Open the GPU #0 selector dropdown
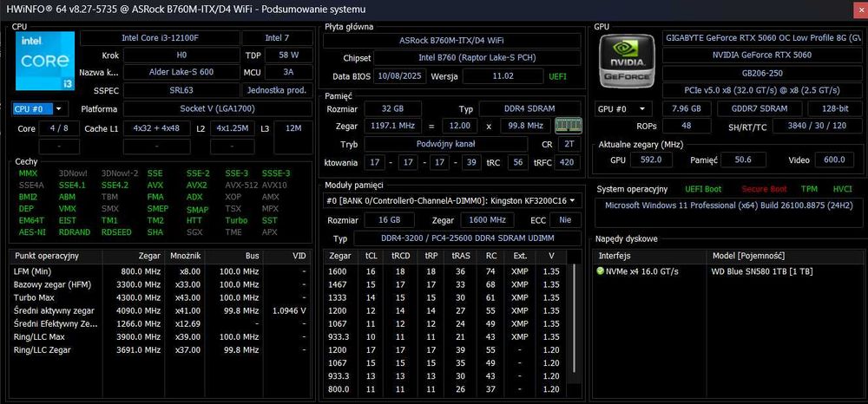 coord(622,109)
